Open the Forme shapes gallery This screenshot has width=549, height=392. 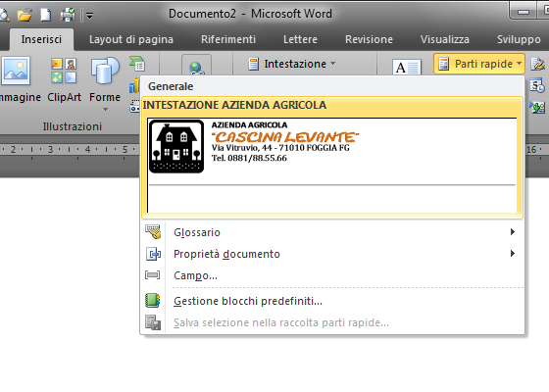pyautogui.click(x=105, y=79)
